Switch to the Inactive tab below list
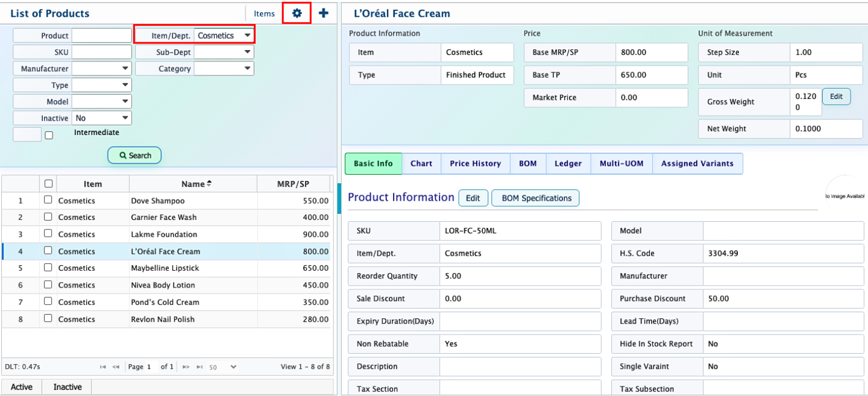 click(x=67, y=387)
